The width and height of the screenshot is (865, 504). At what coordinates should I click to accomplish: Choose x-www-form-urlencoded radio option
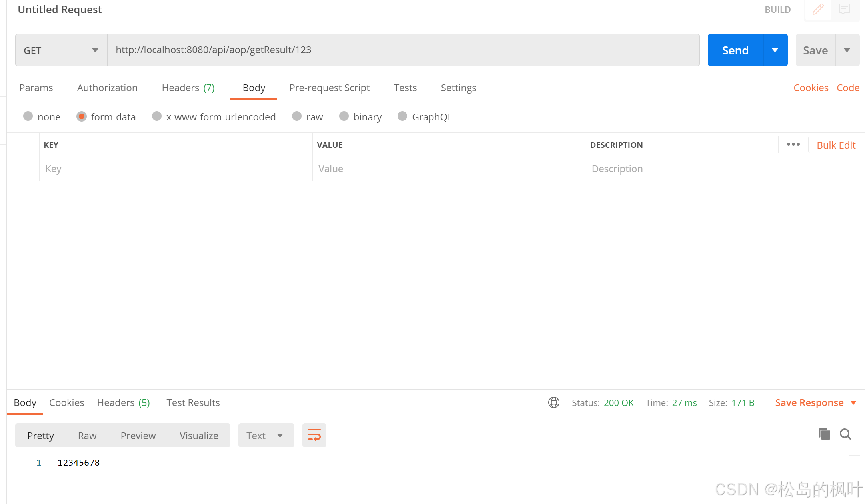(157, 116)
